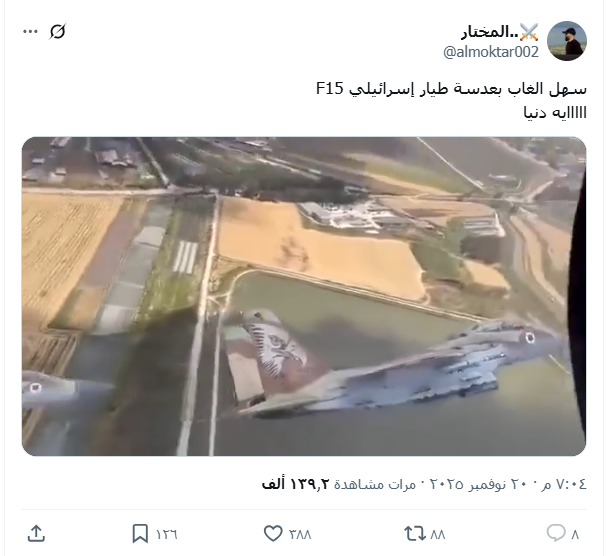Click the retweet arrows icon
Image resolution: width=606 pixels, height=556 pixels.
tap(415, 534)
